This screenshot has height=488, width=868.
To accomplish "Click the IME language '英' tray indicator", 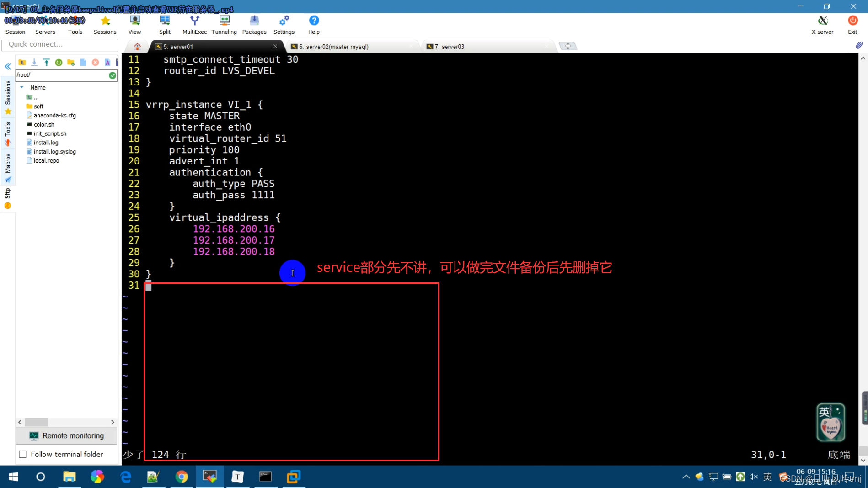I will [767, 477].
